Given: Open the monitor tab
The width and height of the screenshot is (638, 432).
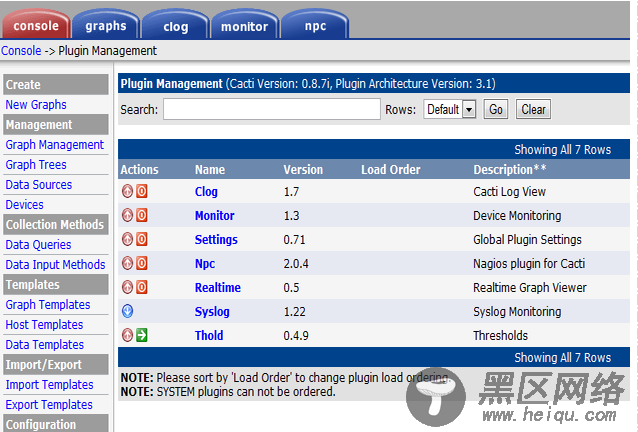Looking at the screenshot, I should coord(245,25).
